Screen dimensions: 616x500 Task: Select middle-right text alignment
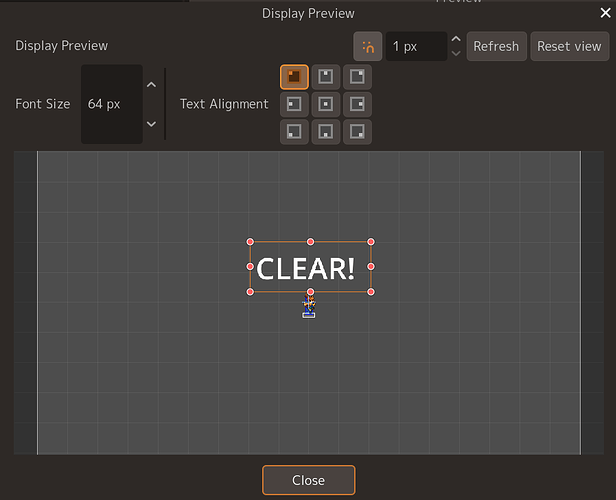tap(357, 104)
